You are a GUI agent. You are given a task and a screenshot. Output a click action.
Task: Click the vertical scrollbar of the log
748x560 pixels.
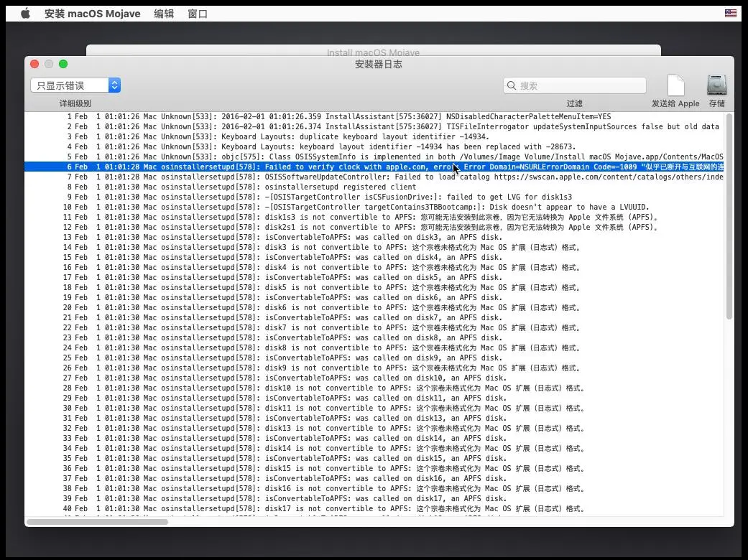pos(729,215)
